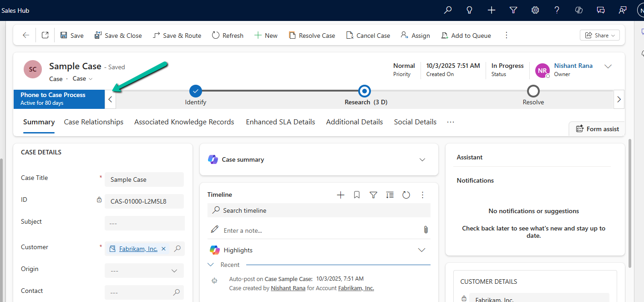Click the Resolve Case button
644x302 pixels.
tap(312, 36)
